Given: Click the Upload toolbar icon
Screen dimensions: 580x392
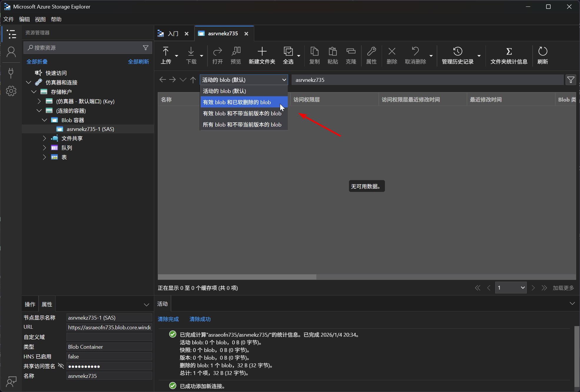Looking at the screenshot, I should click(166, 52).
